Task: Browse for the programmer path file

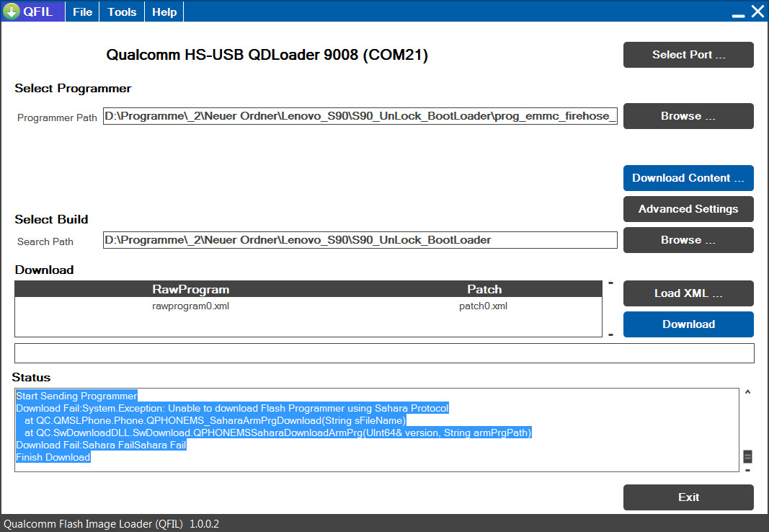Action: (x=688, y=116)
